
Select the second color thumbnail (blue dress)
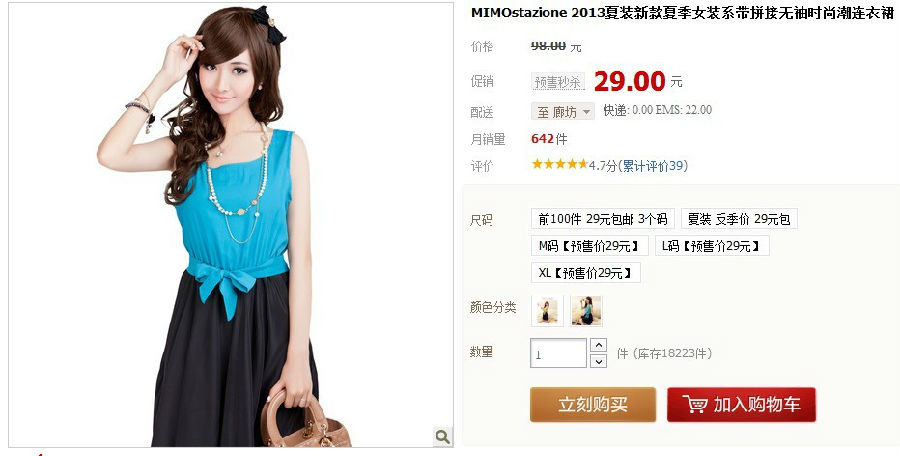tap(586, 311)
